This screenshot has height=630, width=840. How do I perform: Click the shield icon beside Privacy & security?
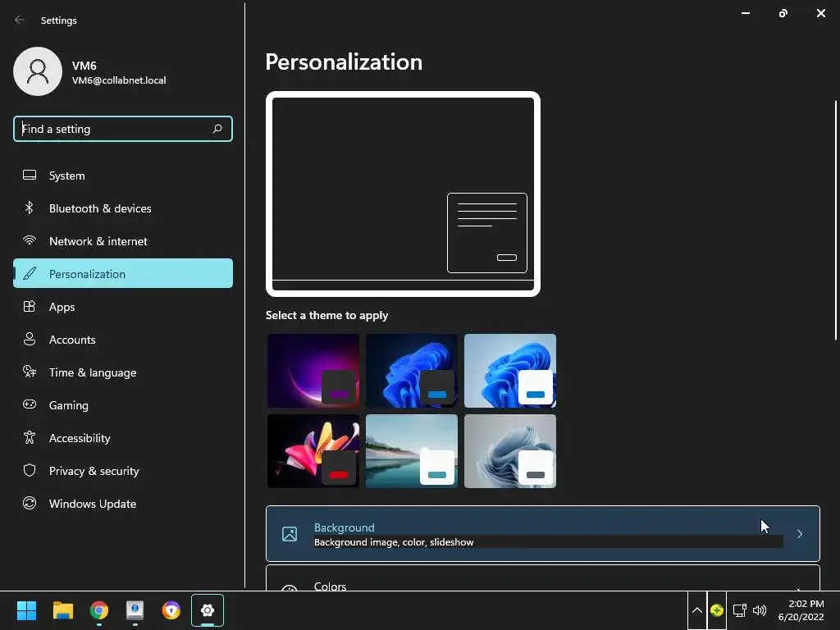point(30,470)
